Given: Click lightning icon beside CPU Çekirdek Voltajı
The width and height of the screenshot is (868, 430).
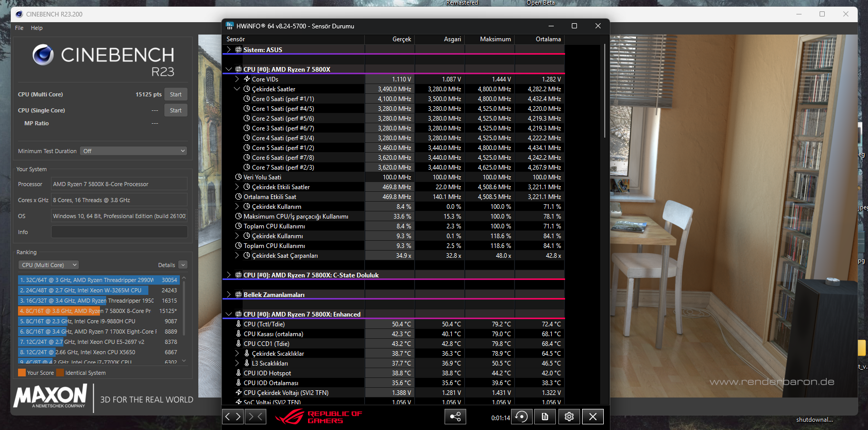Looking at the screenshot, I should point(239,392).
